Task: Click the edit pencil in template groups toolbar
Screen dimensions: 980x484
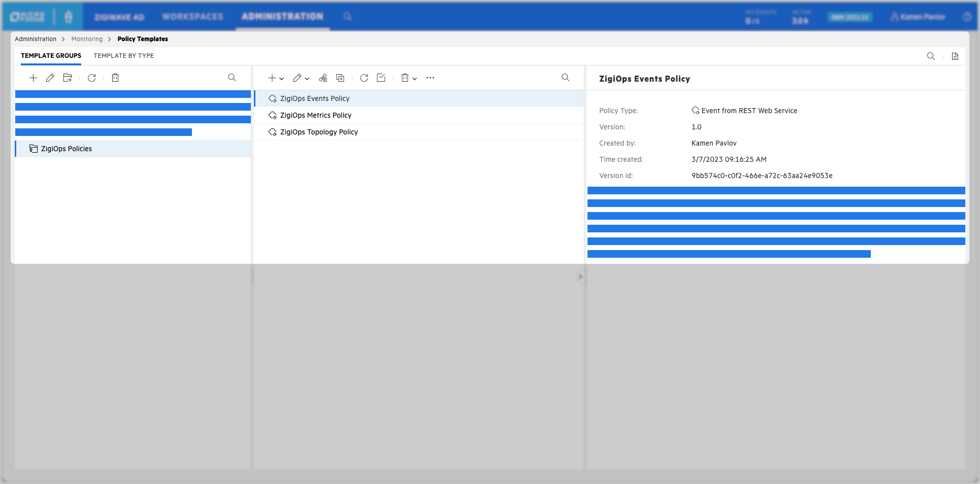Action: coord(50,78)
